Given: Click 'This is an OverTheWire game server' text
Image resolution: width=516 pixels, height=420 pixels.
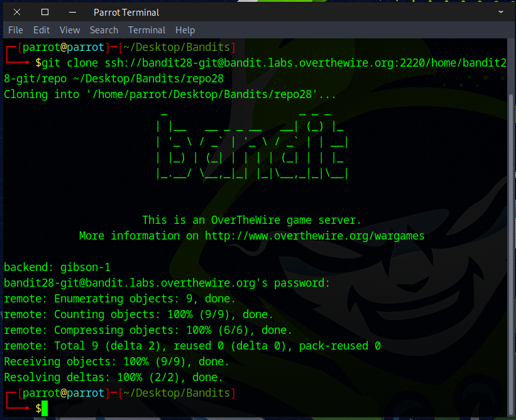Looking at the screenshot, I should (x=251, y=220).
